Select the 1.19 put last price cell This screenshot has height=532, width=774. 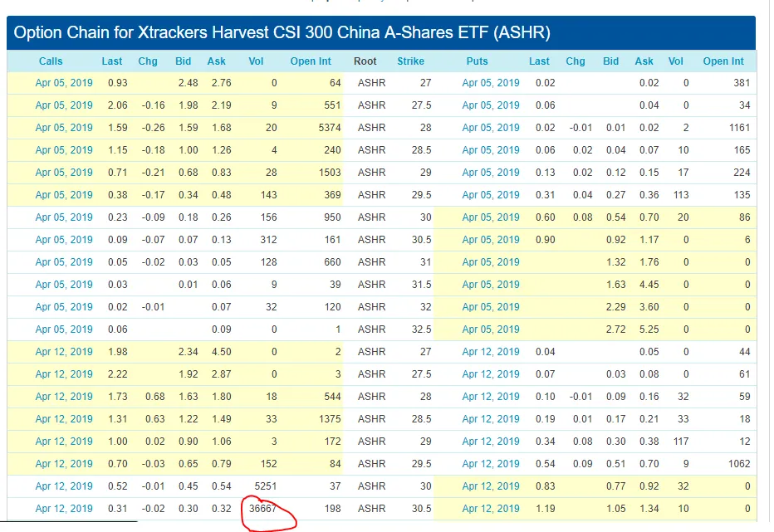pyautogui.click(x=546, y=509)
